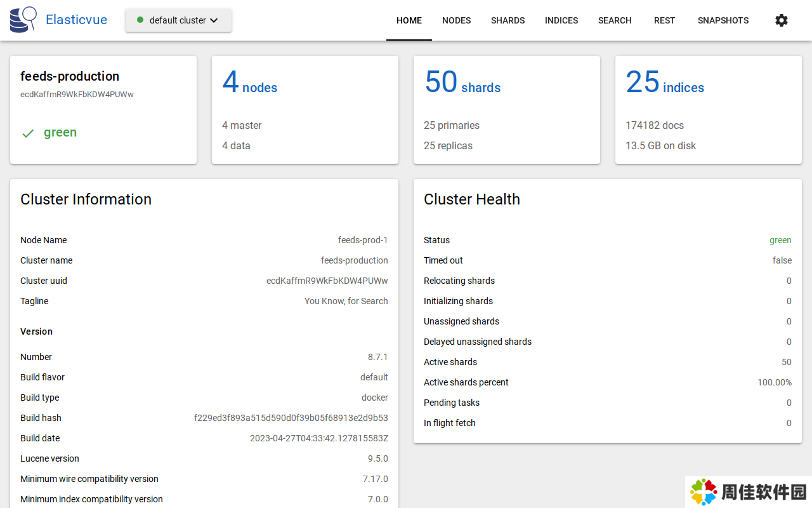Go to the INDICES tab

pyautogui.click(x=561, y=20)
